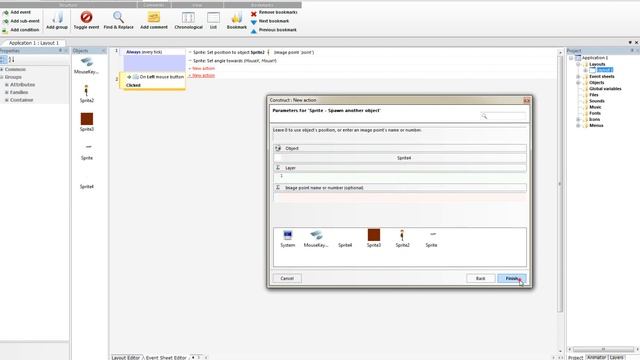Click the Cancel button in dialog

click(287, 278)
